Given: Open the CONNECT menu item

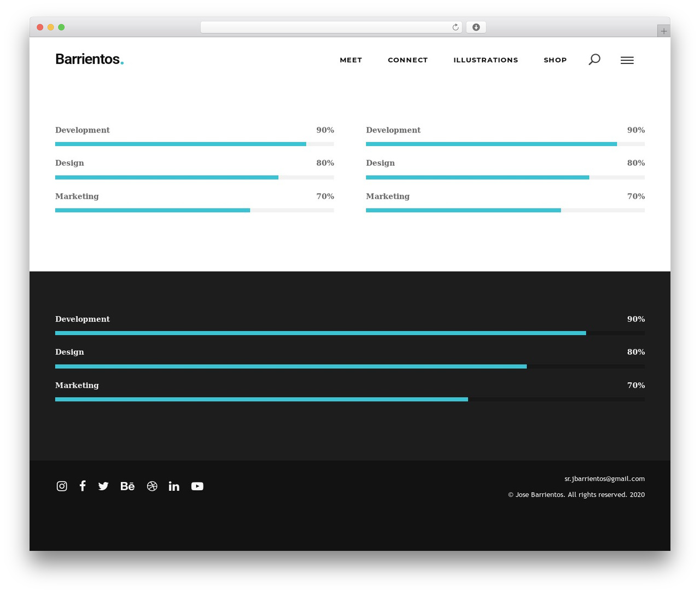Looking at the screenshot, I should coord(408,60).
